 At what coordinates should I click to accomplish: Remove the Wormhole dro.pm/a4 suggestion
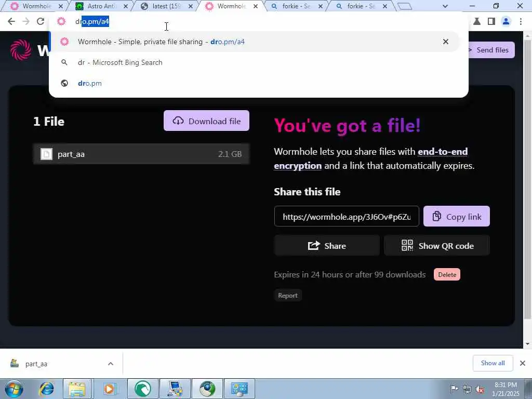[x=445, y=42]
